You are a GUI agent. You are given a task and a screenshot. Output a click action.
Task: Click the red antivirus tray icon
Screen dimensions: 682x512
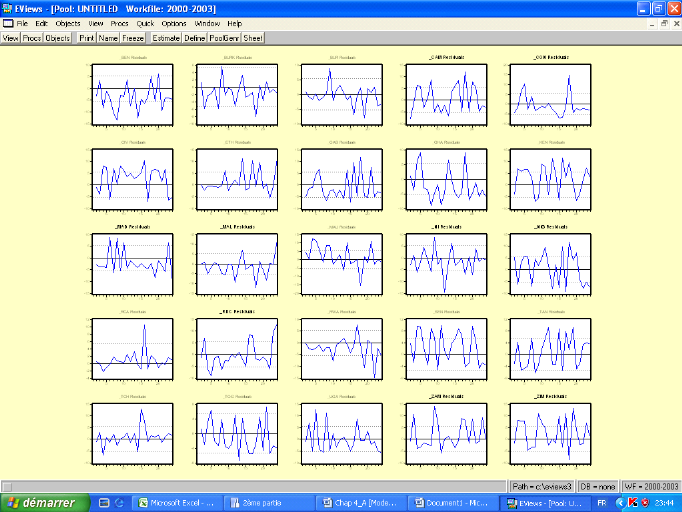click(631, 502)
